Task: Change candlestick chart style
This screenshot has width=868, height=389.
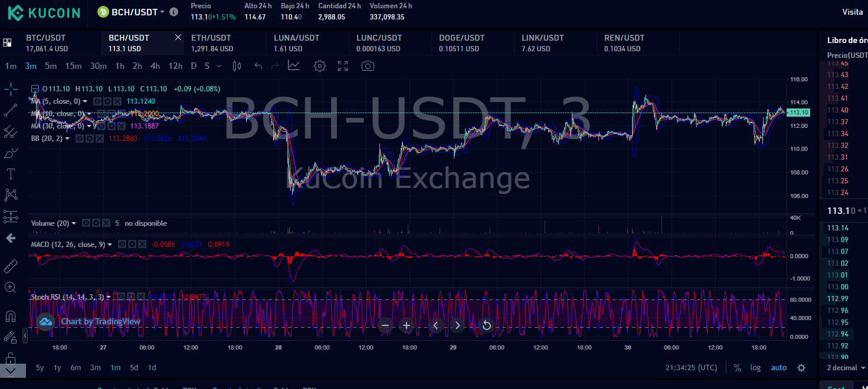Action: coord(237,66)
